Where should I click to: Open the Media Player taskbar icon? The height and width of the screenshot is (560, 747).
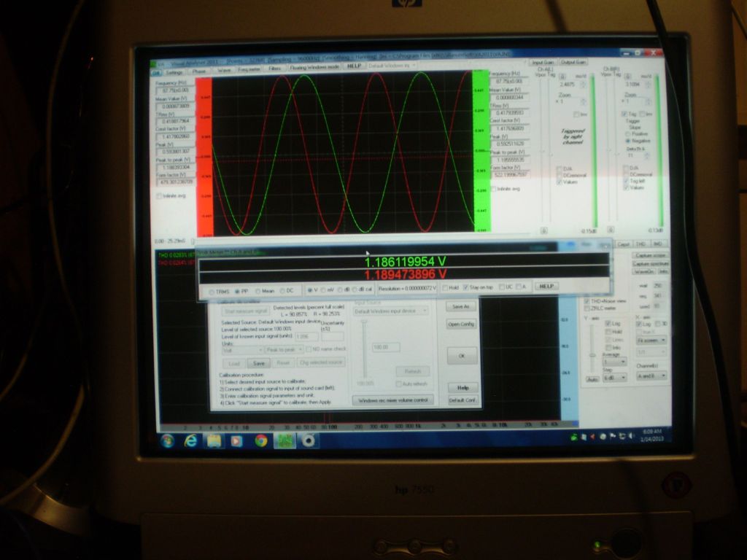[236, 441]
